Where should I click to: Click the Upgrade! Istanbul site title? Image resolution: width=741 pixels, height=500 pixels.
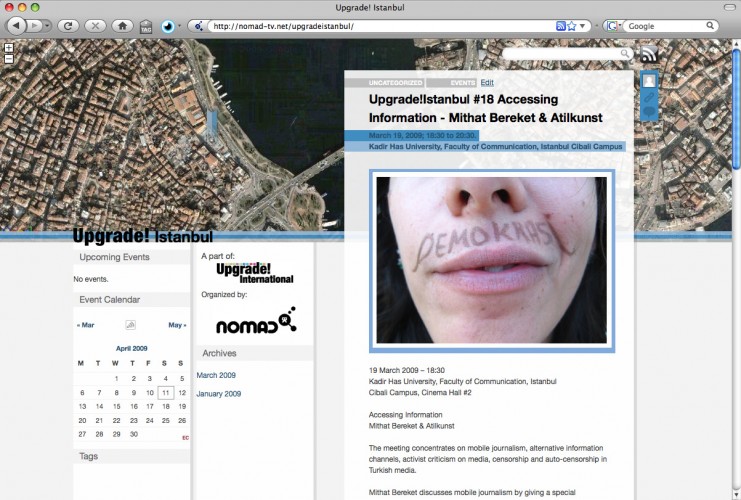click(x=143, y=236)
